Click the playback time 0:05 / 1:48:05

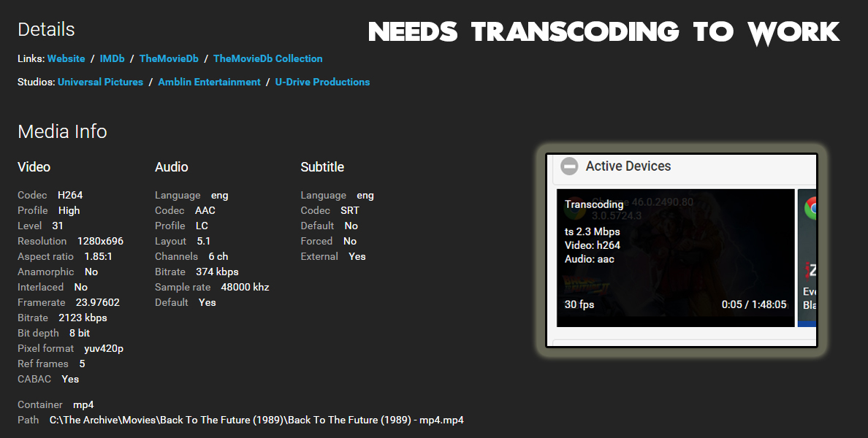pyautogui.click(x=753, y=304)
